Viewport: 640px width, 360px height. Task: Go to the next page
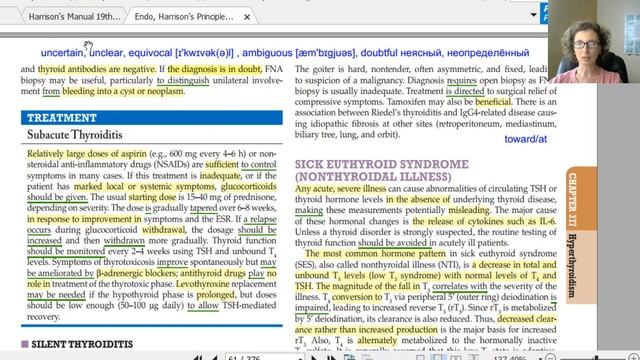tap(314, 358)
